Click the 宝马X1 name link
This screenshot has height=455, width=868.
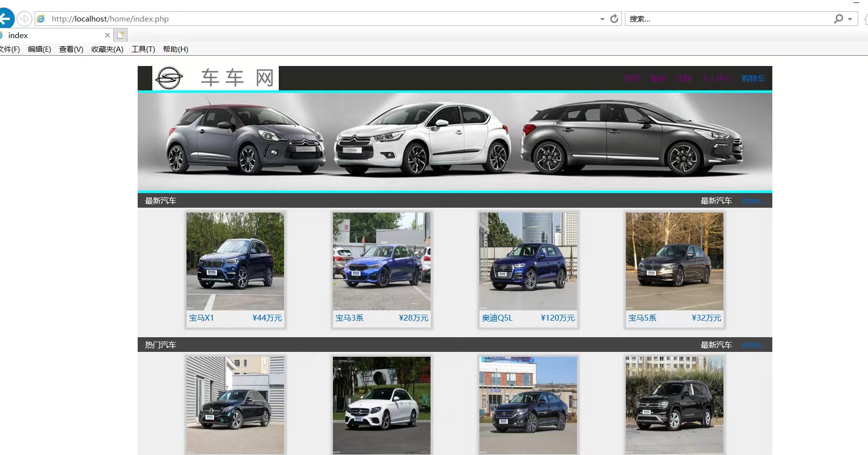(202, 318)
